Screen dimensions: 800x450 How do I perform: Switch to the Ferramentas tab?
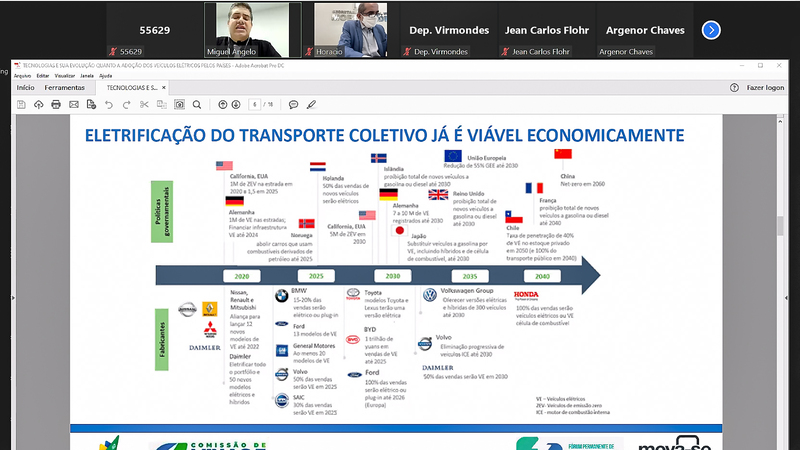pyautogui.click(x=64, y=88)
